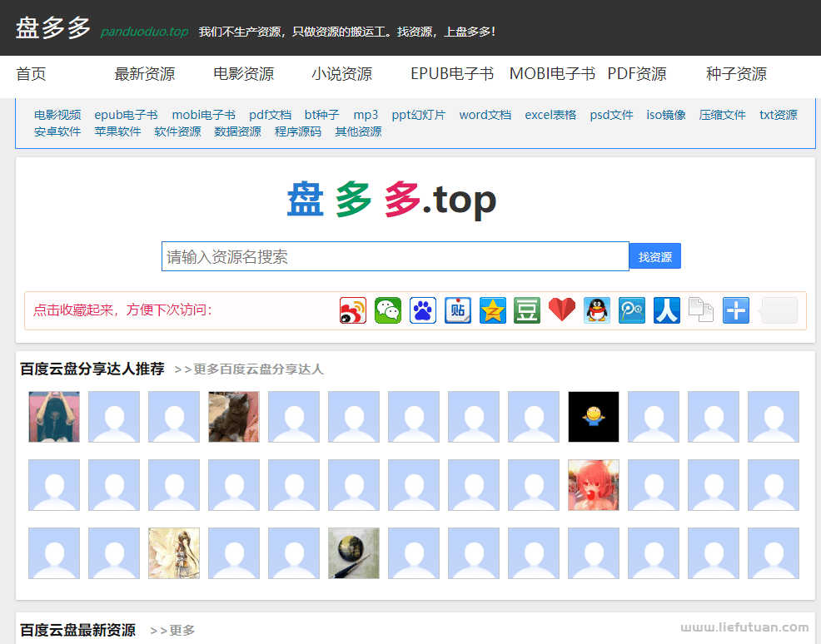
Task: Share to Sina Weibo icon
Action: click(x=353, y=310)
